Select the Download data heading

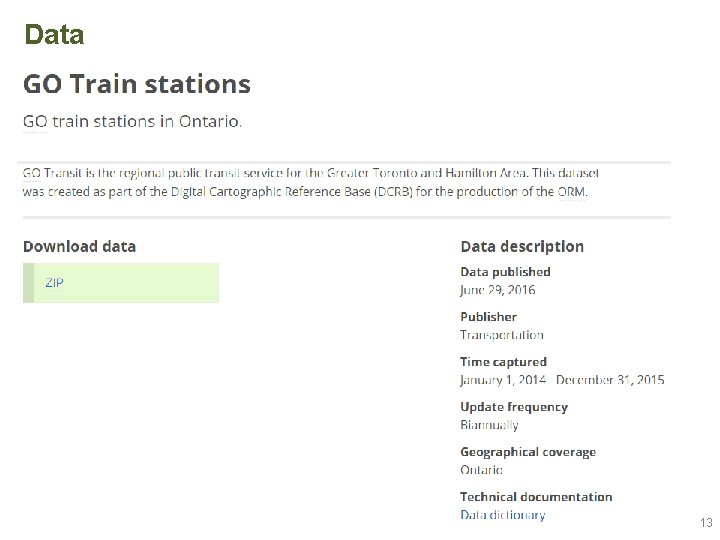coord(79,246)
